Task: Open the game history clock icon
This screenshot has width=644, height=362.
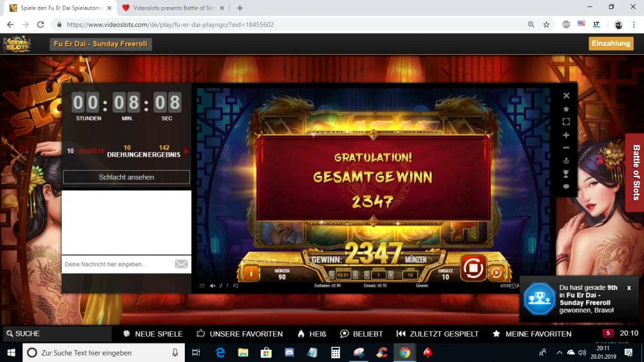Action: (x=236, y=285)
